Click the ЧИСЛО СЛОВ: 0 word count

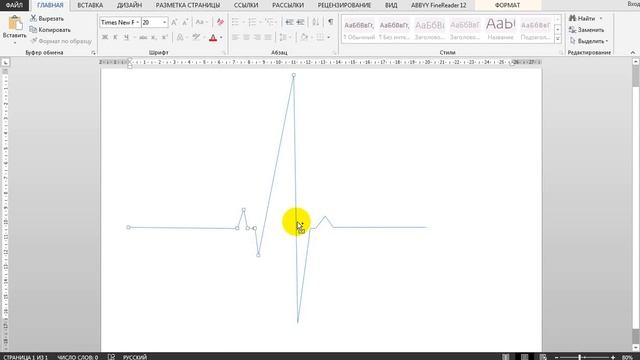(78, 357)
